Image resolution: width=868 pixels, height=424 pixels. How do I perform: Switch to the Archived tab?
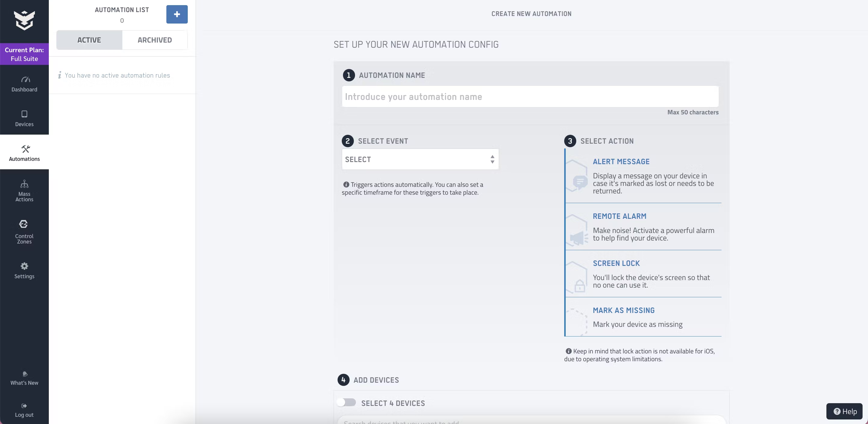tap(155, 40)
